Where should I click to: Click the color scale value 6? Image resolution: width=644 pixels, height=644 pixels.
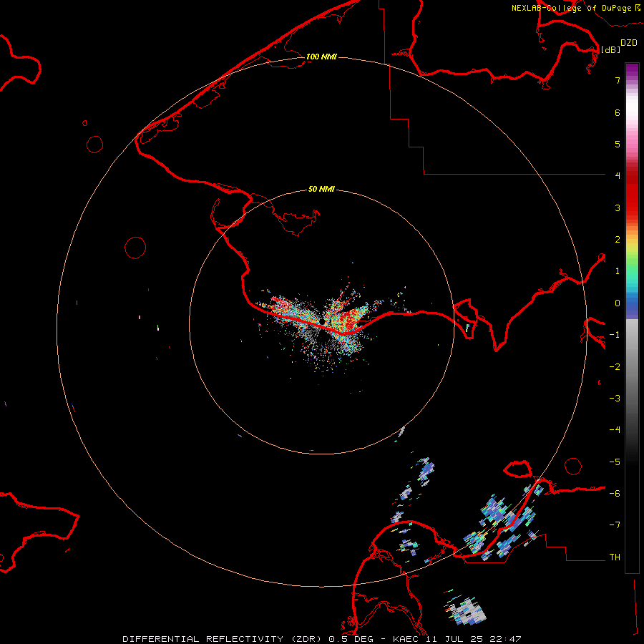coord(618,112)
